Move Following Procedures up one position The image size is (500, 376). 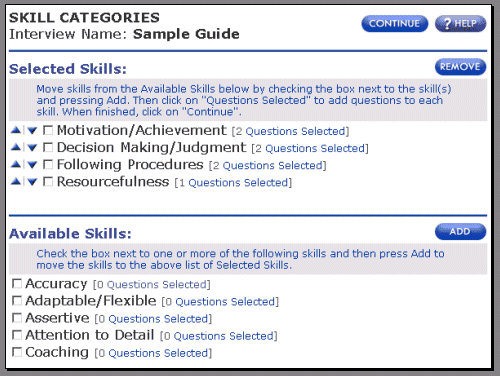pyautogui.click(x=16, y=164)
